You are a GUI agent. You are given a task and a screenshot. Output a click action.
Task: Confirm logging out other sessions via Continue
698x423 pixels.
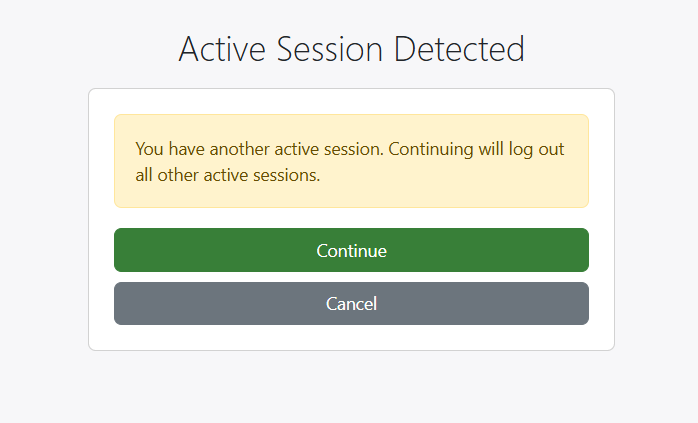(x=351, y=250)
